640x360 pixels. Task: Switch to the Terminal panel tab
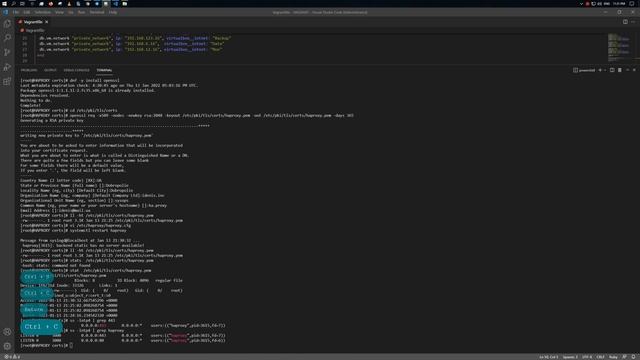point(104,70)
